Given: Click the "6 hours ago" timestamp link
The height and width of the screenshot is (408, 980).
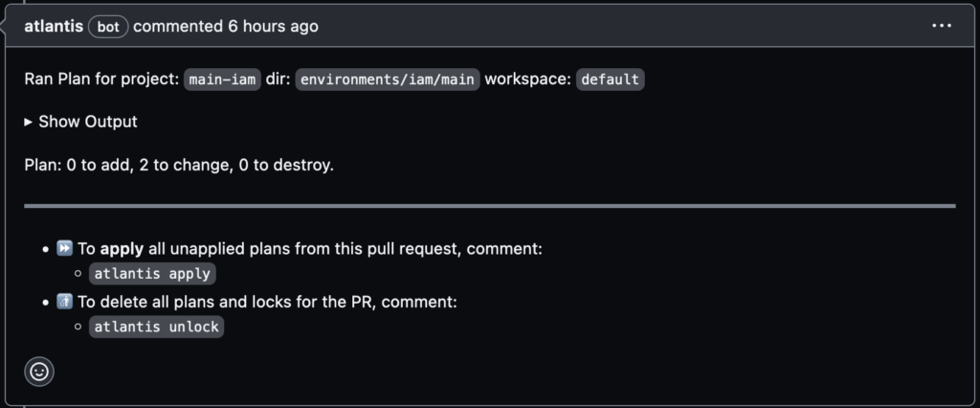Looking at the screenshot, I should (x=273, y=27).
